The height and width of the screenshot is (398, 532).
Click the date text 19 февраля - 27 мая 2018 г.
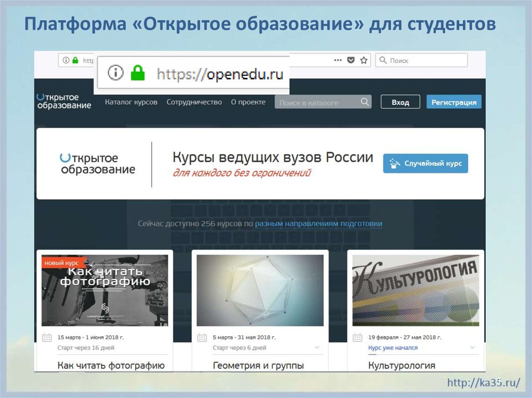point(405,337)
